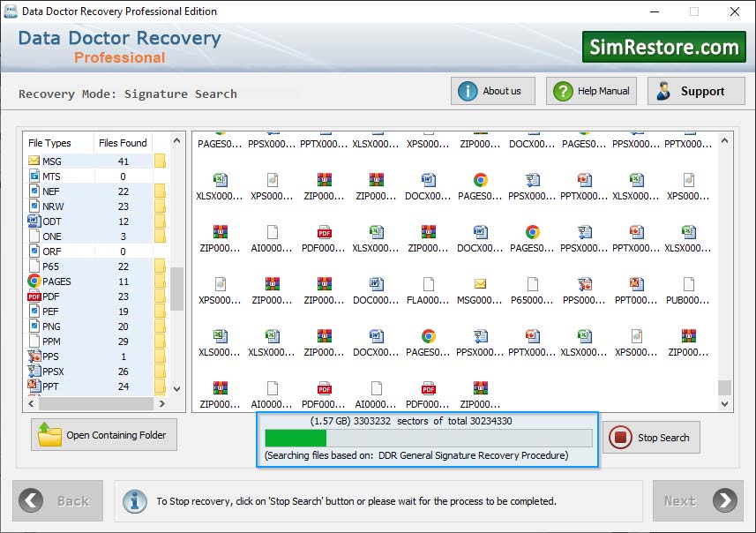Select the NEF file type icon
This screenshot has height=533, width=756.
34,191
